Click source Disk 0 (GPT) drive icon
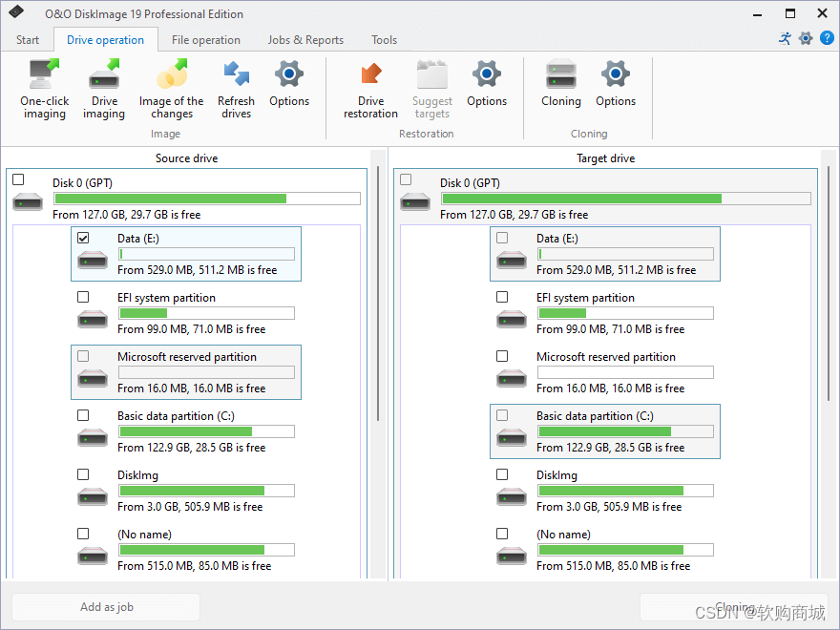Image resolution: width=840 pixels, height=630 pixels. [28, 202]
